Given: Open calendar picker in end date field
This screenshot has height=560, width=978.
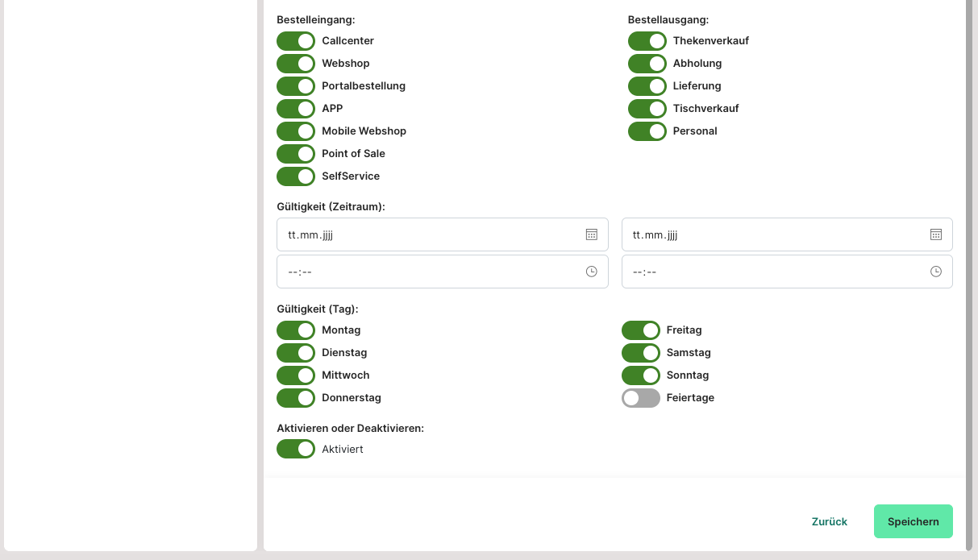Looking at the screenshot, I should (935, 234).
